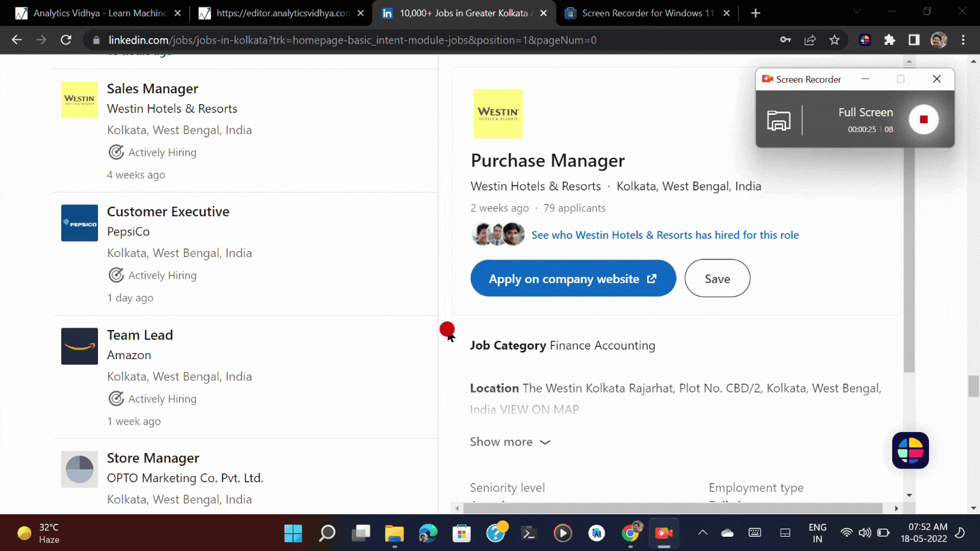980x551 pixels.
Task: Click hirer profile photos in job details
Action: 498,234
